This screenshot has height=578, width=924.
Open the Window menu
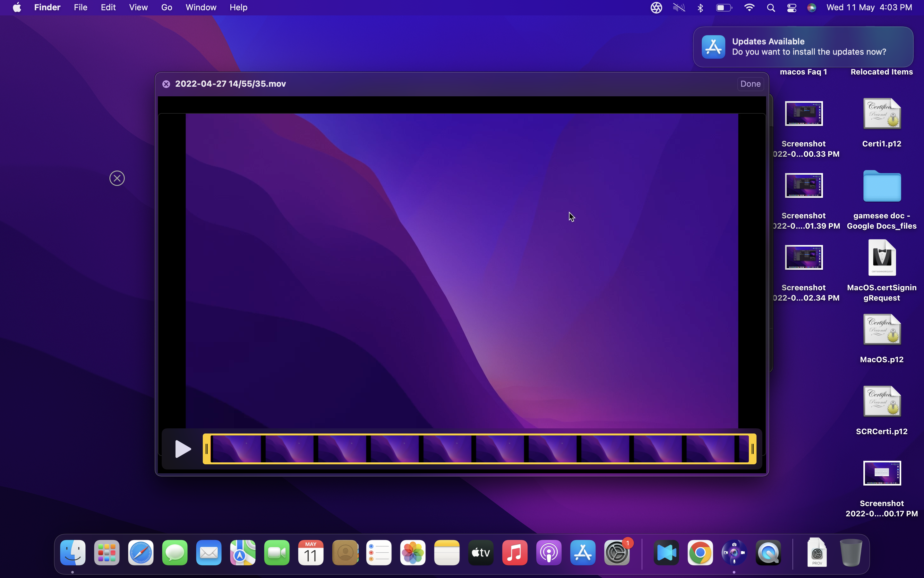point(201,7)
